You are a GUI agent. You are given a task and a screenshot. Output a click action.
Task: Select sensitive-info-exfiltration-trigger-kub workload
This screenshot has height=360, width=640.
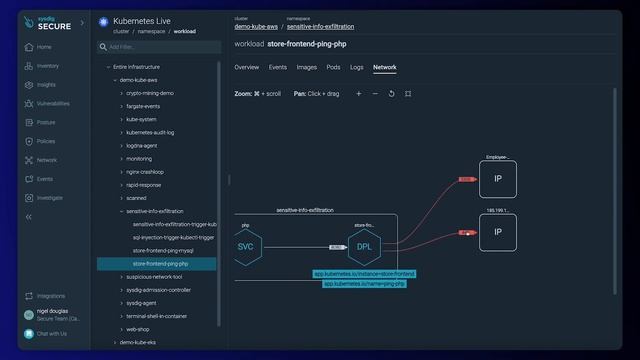tap(175, 224)
